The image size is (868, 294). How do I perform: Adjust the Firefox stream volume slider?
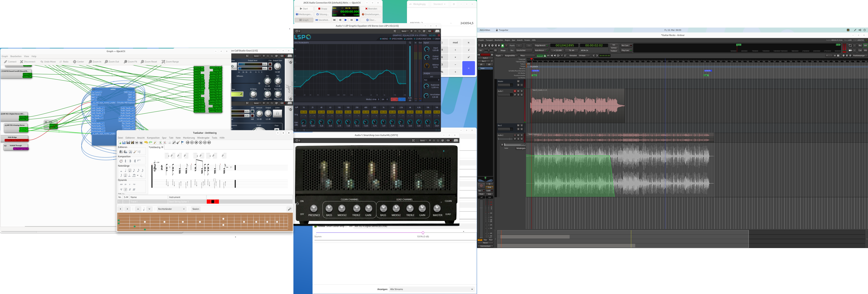(423, 233)
